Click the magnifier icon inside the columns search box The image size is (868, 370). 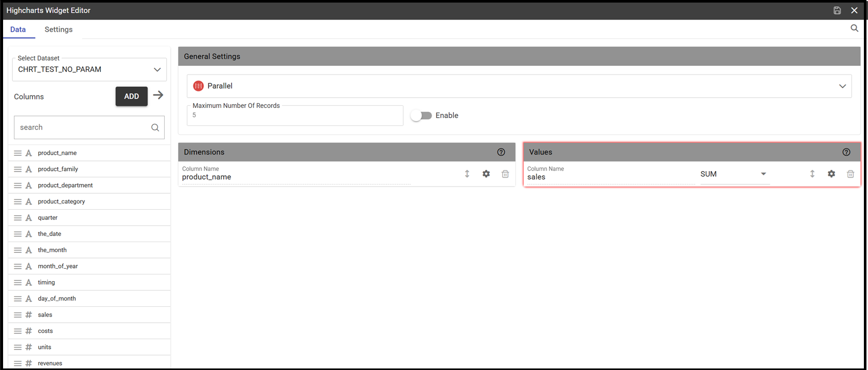point(155,127)
